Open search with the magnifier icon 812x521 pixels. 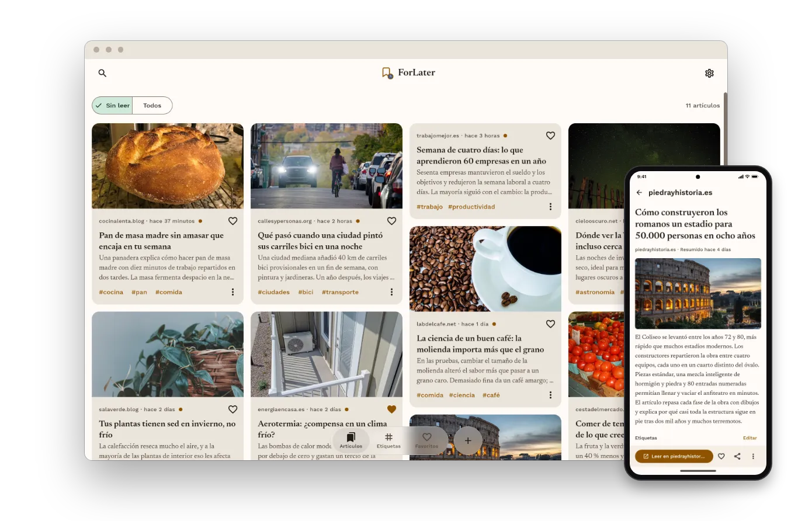tap(102, 73)
